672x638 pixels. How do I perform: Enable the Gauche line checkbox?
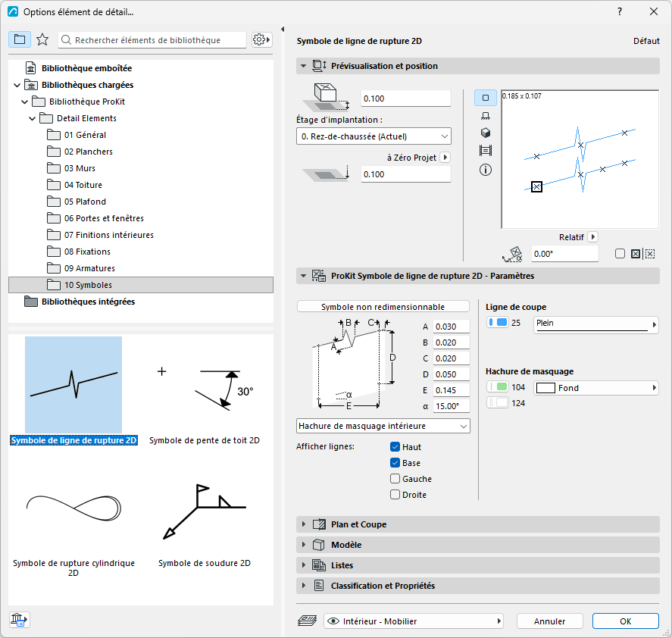pos(395,479)
